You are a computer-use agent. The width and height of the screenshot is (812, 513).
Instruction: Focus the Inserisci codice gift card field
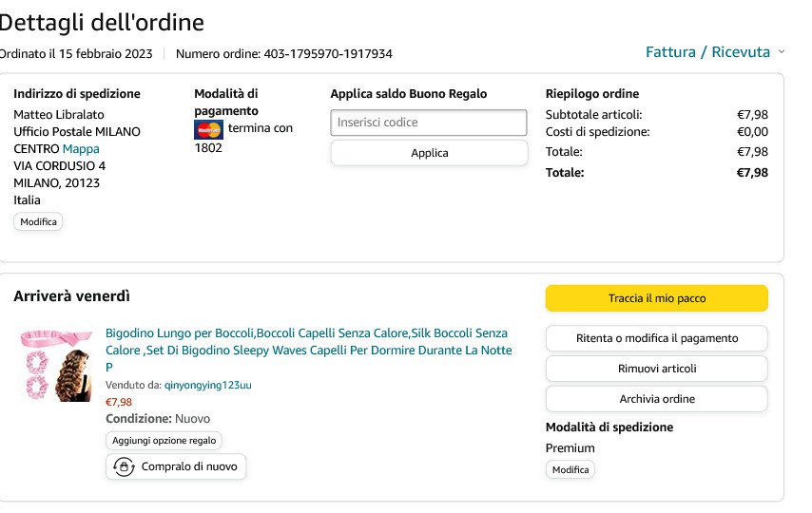click(x=429, y=123)
